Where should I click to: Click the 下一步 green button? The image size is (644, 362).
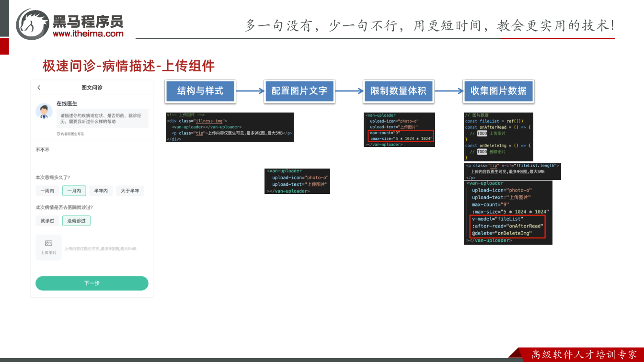[92, 283]
